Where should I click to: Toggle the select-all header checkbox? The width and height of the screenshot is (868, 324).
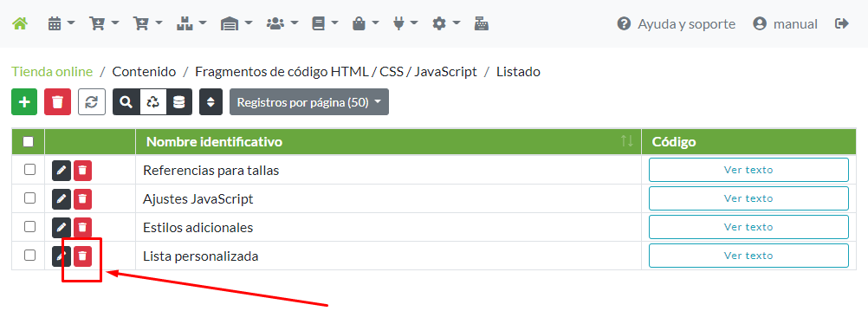(29, 142)
